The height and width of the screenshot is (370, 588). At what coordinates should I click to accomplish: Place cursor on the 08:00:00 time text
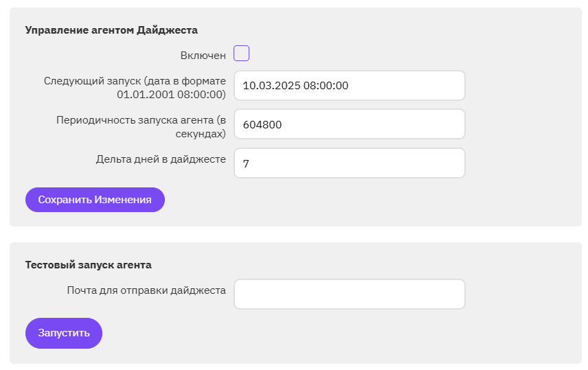click(326, 86)
